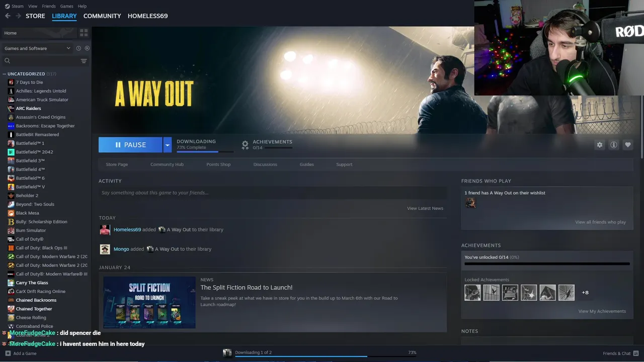Open recent activity clock filter

coord(78,48)
